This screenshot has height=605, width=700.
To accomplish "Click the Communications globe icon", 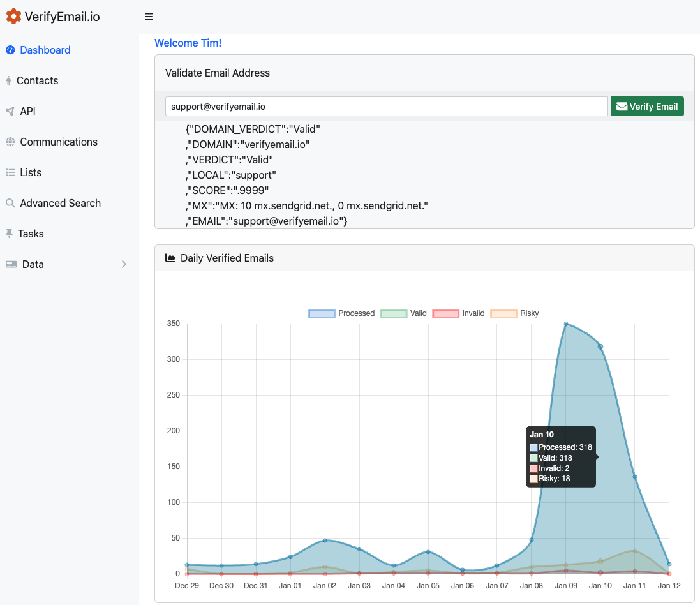I will 10,142.
